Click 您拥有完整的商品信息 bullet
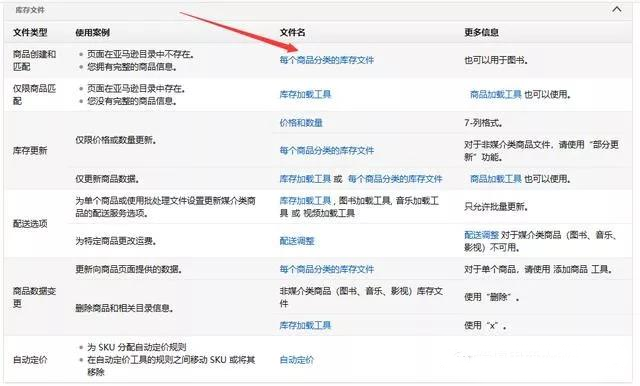Viewport: 640px width, 386px height. click(x=132, y=67)
